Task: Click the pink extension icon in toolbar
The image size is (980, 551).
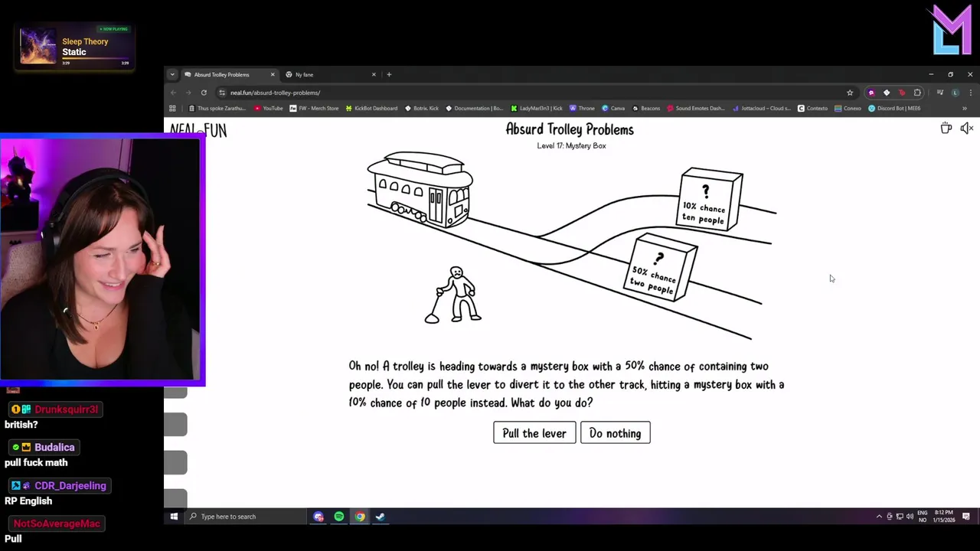Action: click(x=871, y=93)
